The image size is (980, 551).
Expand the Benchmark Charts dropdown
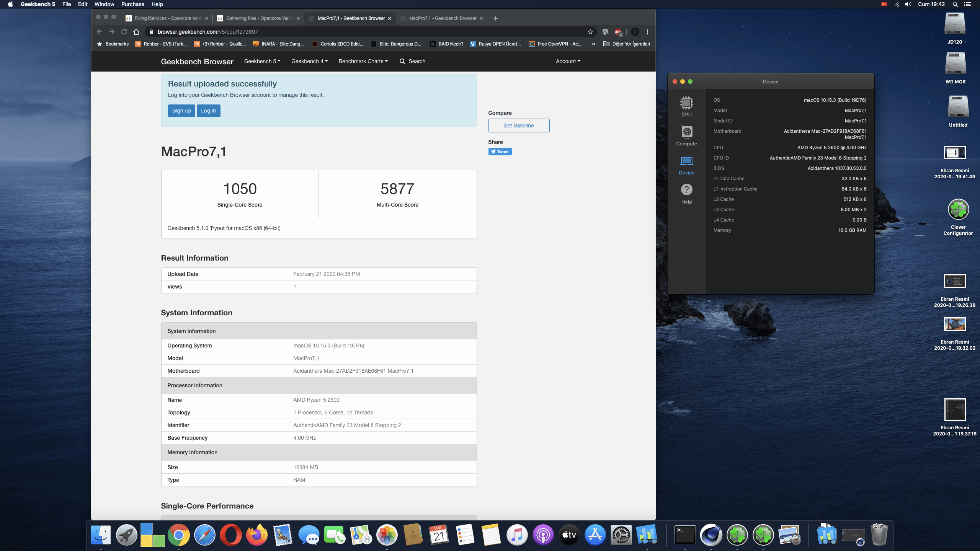tap(363, 61)
